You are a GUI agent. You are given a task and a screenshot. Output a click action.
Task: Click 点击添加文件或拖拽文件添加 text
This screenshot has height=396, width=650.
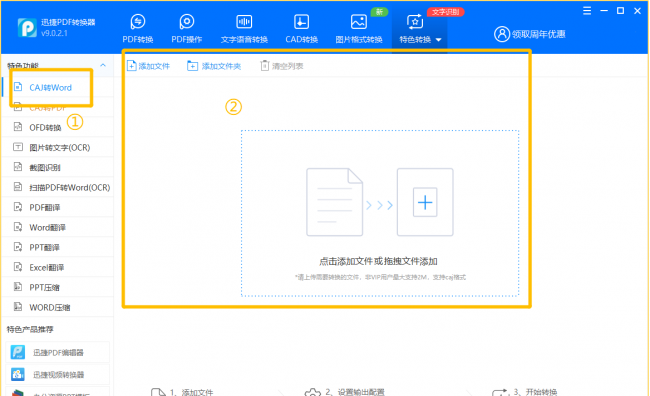point(378,261)
